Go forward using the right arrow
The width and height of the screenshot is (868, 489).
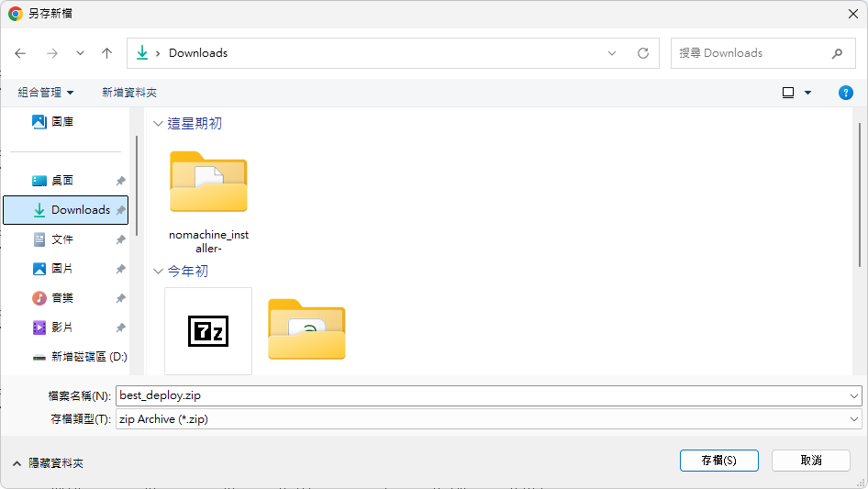[52, 53]
